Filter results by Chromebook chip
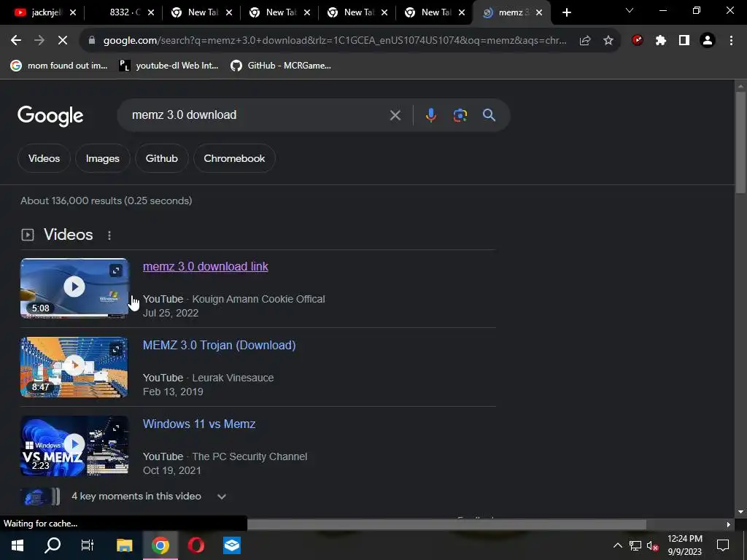The width and height of the screenshot is (747, 560). [x=234, y=158]
